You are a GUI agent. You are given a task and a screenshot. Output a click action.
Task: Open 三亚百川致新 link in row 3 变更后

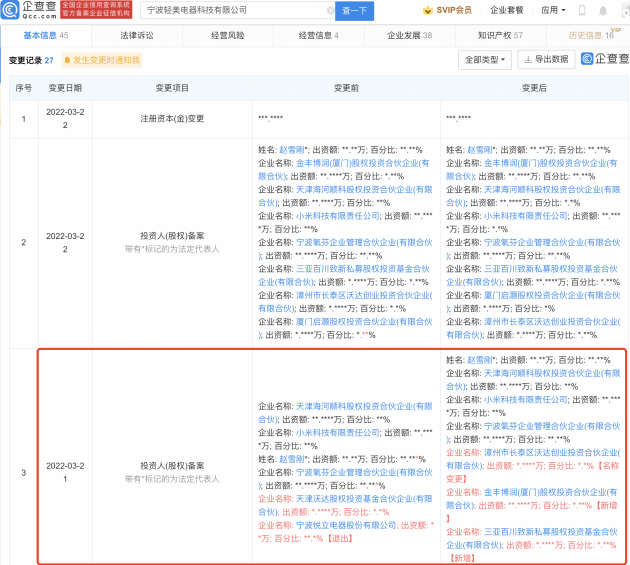(x=532, y=538)
